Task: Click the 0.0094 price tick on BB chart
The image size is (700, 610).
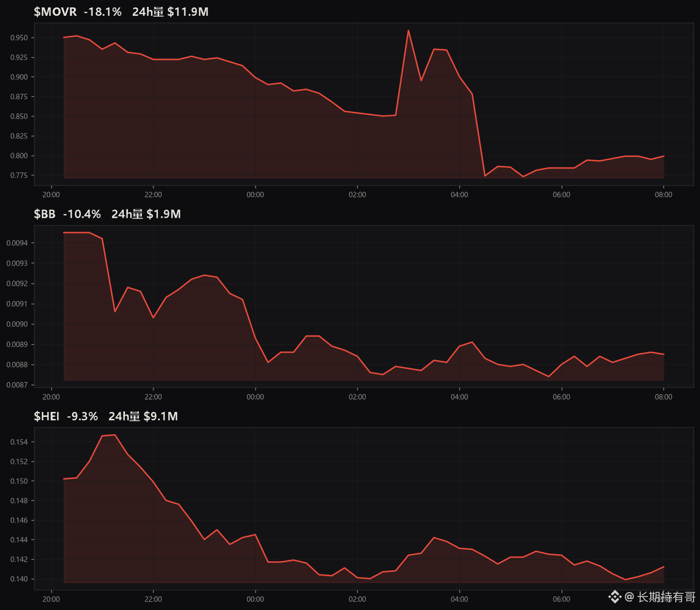Action: click(17, 243)
